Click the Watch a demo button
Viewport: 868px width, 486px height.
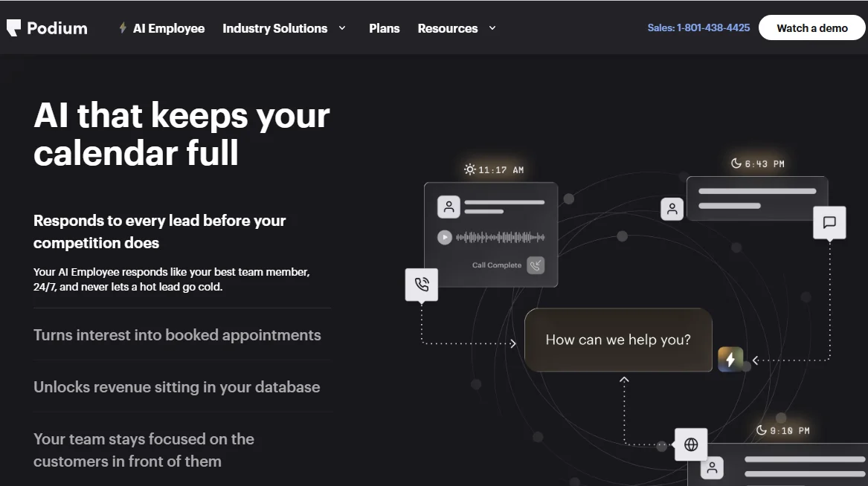click(811, 27)
